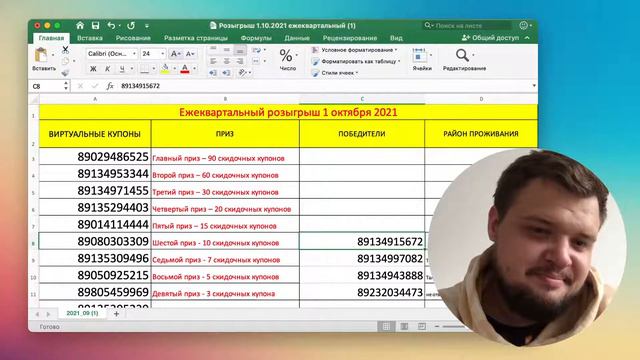Open the Home icon in title bar

coord(80,25)
